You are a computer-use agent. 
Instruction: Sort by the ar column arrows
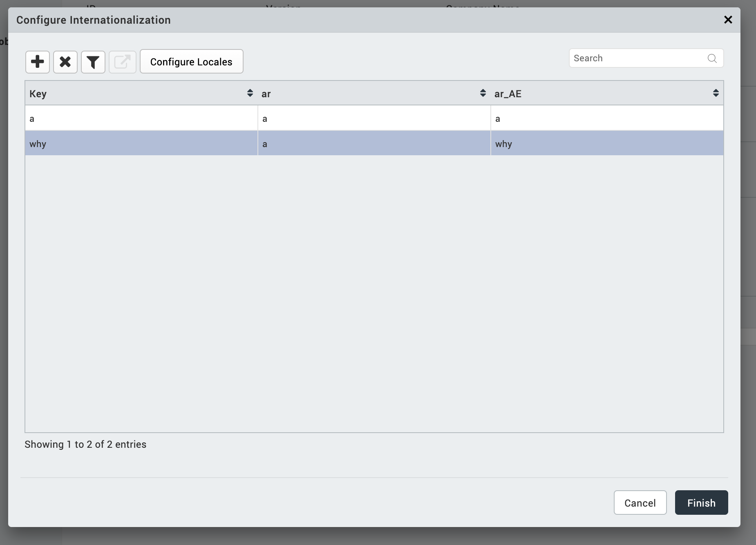click(483, 93)
